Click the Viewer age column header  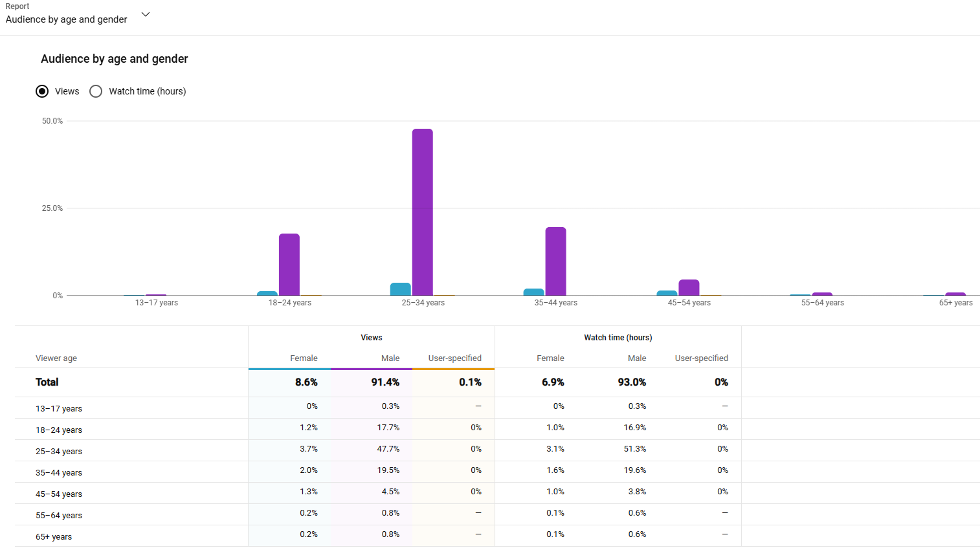click(56, 358)
